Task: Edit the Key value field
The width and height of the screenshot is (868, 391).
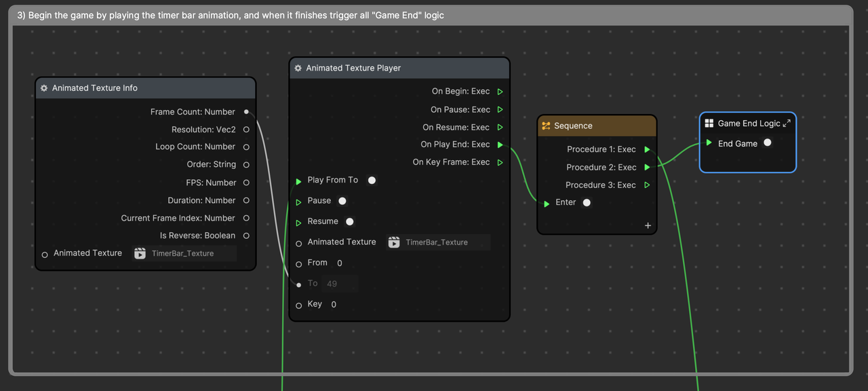Action: pos(334,305)
